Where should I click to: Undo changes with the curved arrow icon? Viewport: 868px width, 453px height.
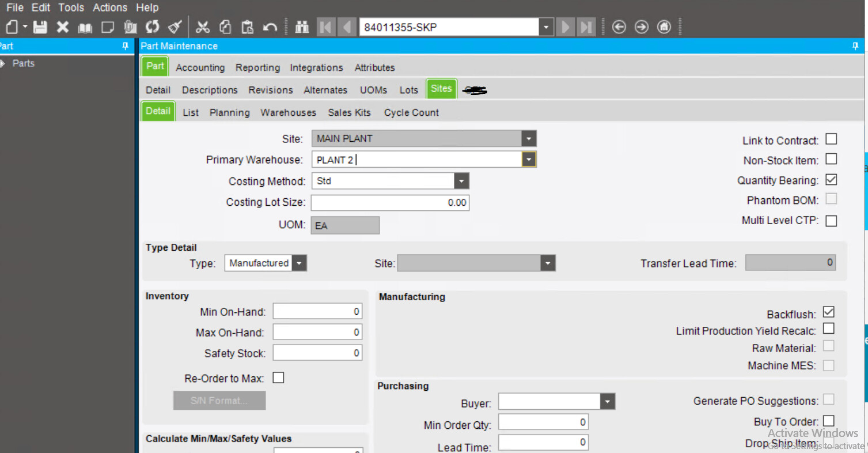(x=270, y=27)
